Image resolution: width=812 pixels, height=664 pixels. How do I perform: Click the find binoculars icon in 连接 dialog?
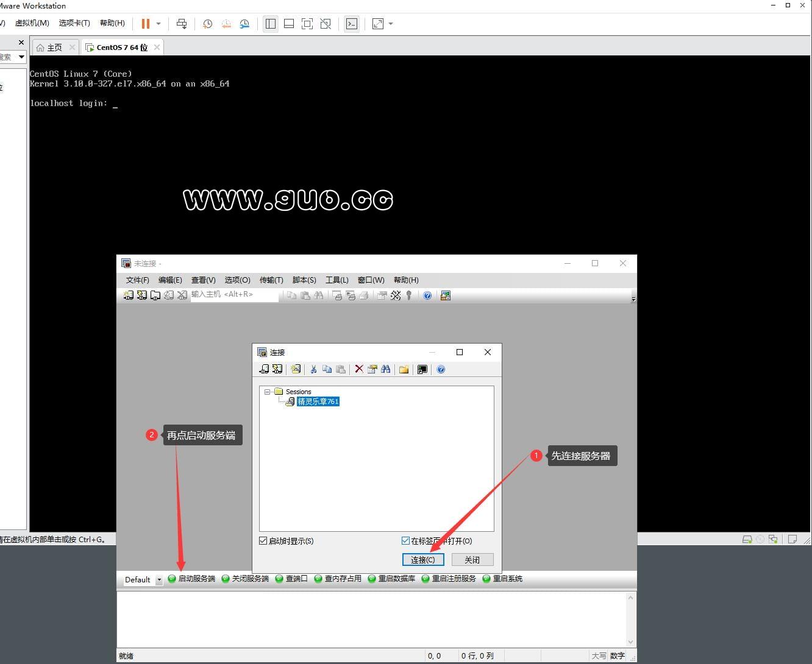385,369
